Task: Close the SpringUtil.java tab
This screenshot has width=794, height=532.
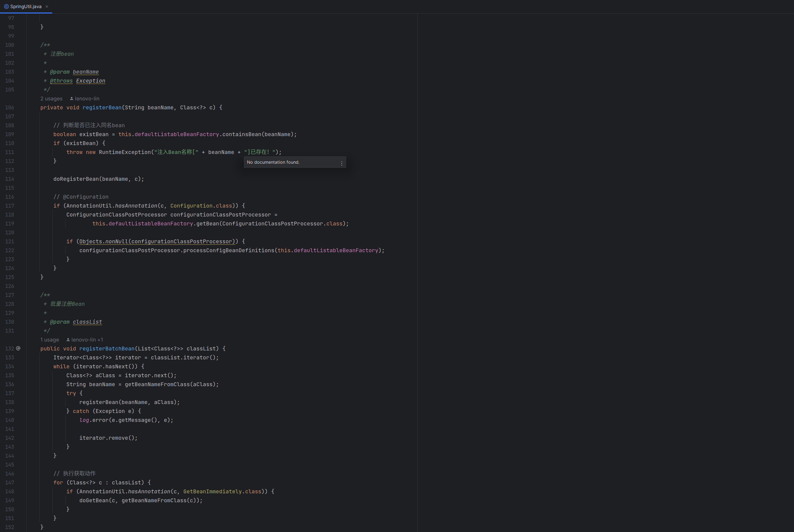Action: [47, 6]
